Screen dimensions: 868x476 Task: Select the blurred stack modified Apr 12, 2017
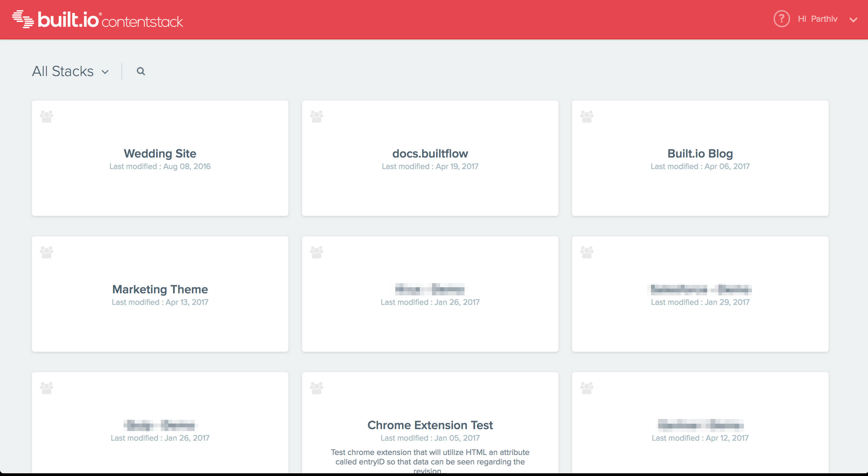coord(700,425)
